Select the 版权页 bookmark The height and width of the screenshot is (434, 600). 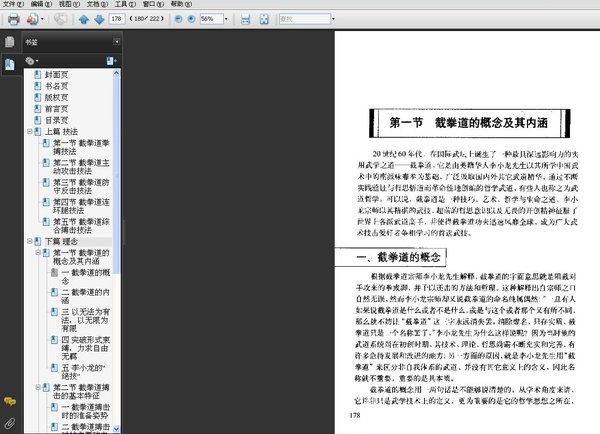click(57, 97)
